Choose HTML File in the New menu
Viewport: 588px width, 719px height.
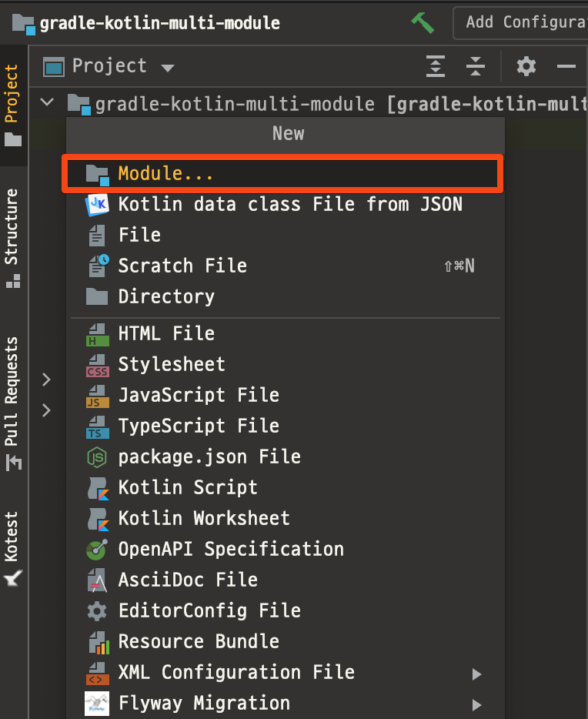click(286, 333)
